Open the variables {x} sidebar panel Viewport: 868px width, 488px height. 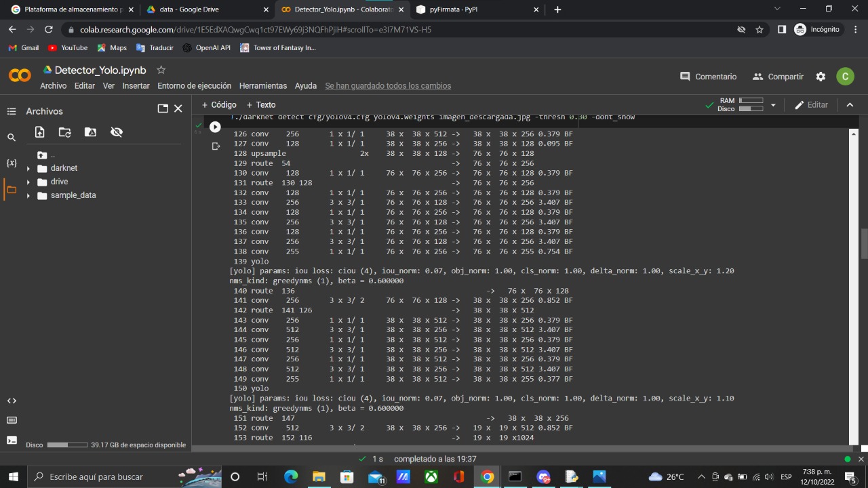(11, 163)
